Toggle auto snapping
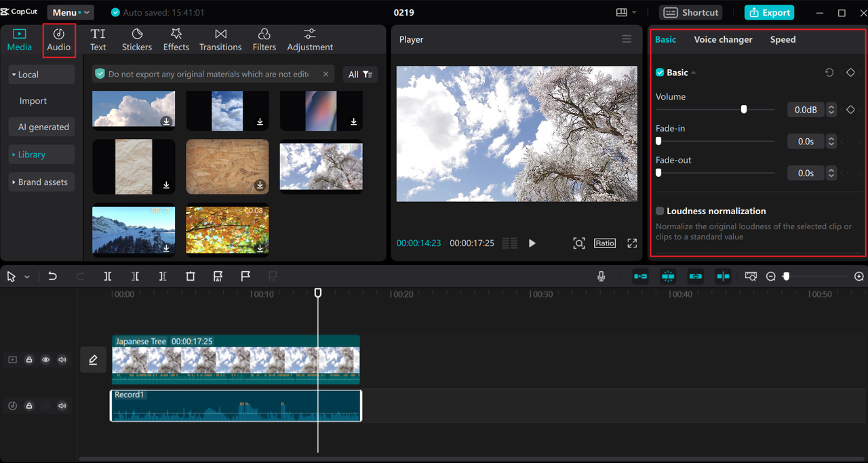The image size is (868, 463). point(668,276)
